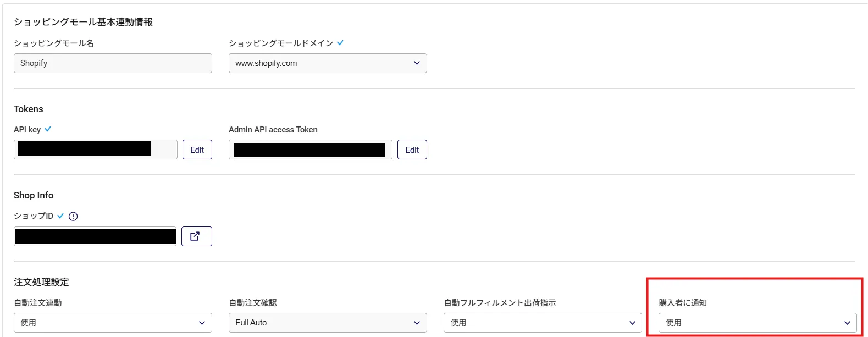Click Edit button for API key
Image resolution: width=868 pixels, height=337 pixels.
(197, 150)
